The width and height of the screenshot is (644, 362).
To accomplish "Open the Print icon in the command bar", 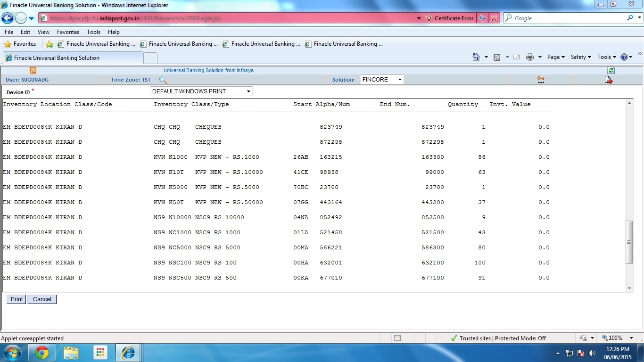I will (x=531, y=57).
